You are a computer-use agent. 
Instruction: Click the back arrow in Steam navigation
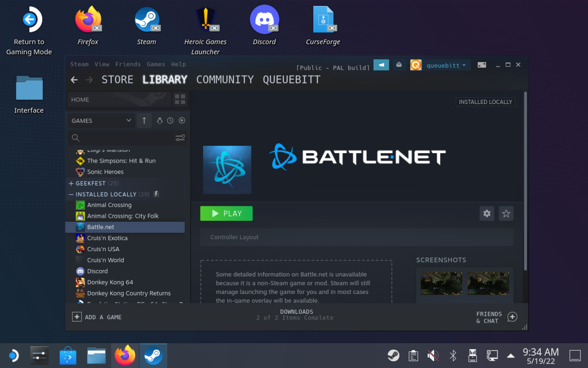tap(74, 80)
